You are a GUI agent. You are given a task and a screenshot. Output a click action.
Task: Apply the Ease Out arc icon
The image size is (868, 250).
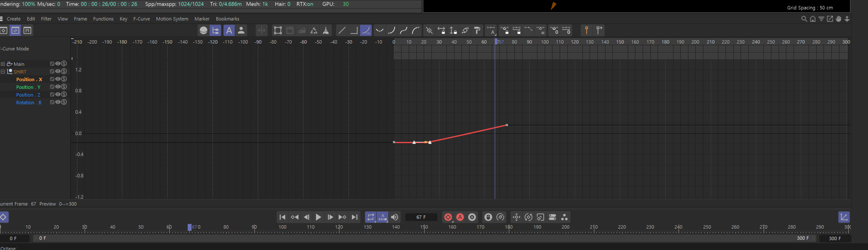pos(415,30)
